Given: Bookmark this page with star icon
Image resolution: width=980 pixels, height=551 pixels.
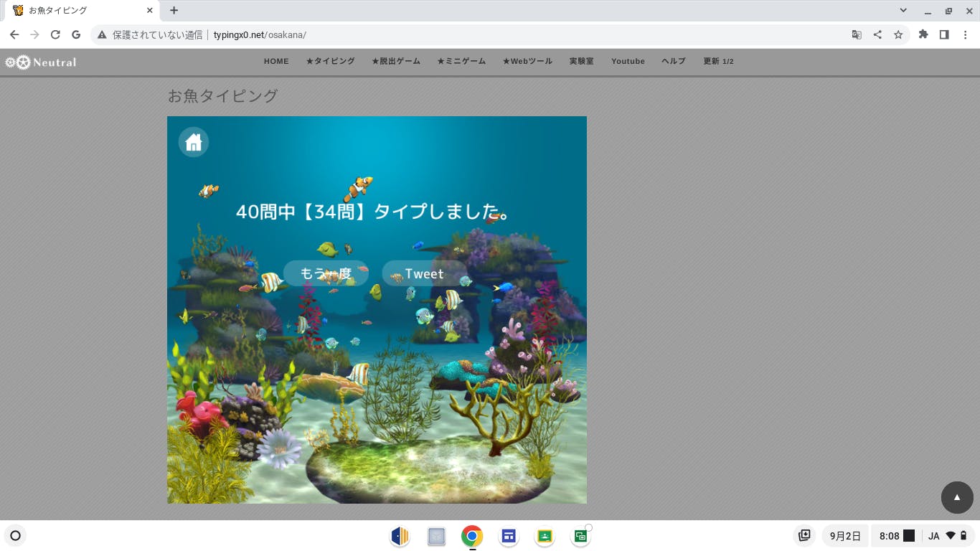Looking at the screenshot, I should [x=898, y=34].
